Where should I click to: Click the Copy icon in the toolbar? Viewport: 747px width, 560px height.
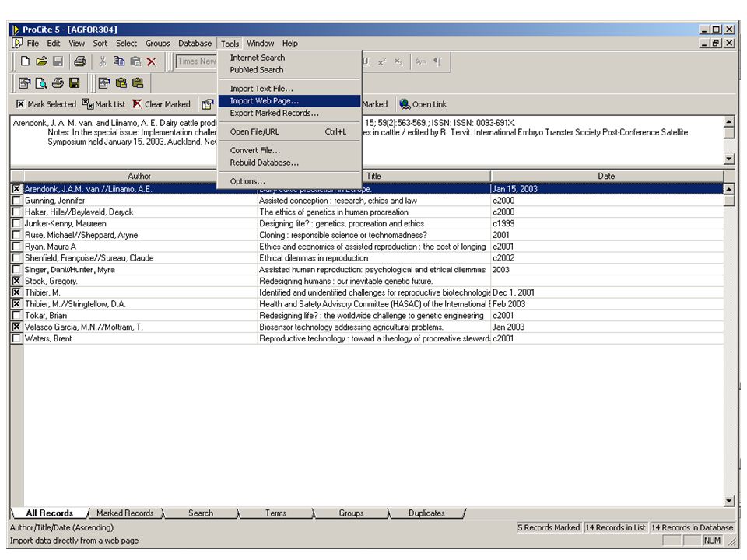(x=119, y=61)
